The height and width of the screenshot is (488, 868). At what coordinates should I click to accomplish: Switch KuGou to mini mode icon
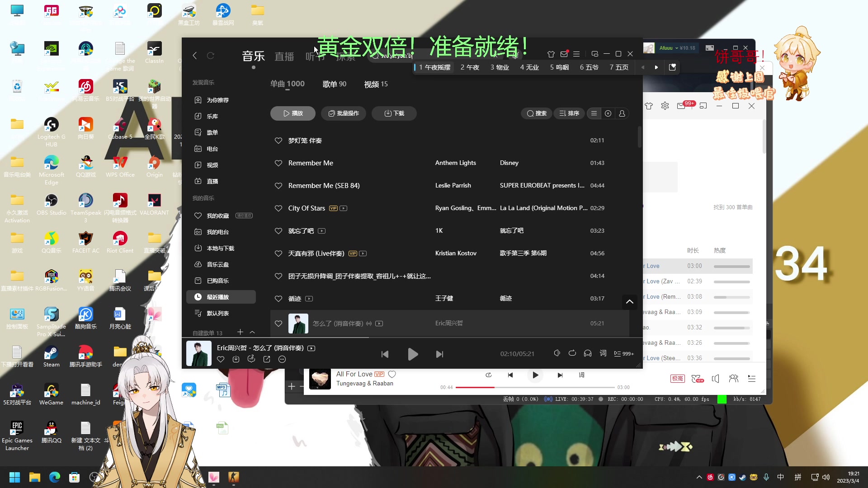595,54
